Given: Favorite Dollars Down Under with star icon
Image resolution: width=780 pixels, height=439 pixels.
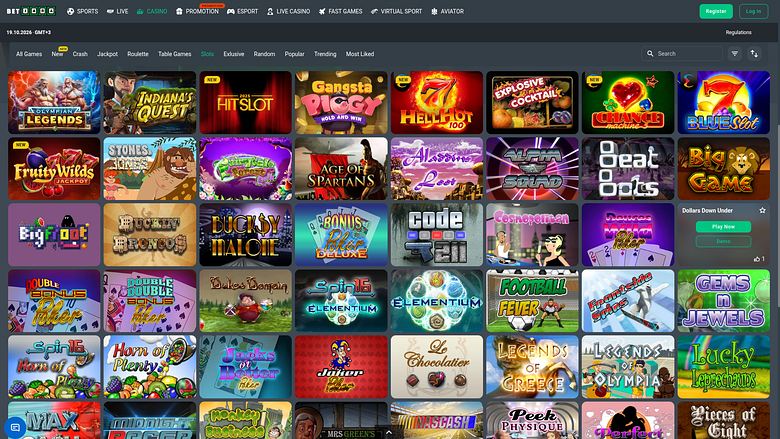Looking at the screenshot, I should pos(762,210).
